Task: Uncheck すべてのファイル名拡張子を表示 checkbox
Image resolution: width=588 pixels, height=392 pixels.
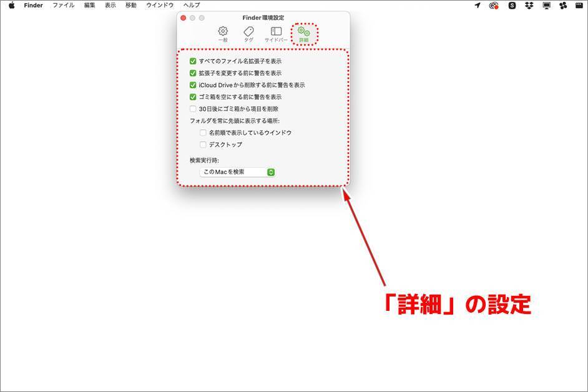Action: click(x=193, y=61)
